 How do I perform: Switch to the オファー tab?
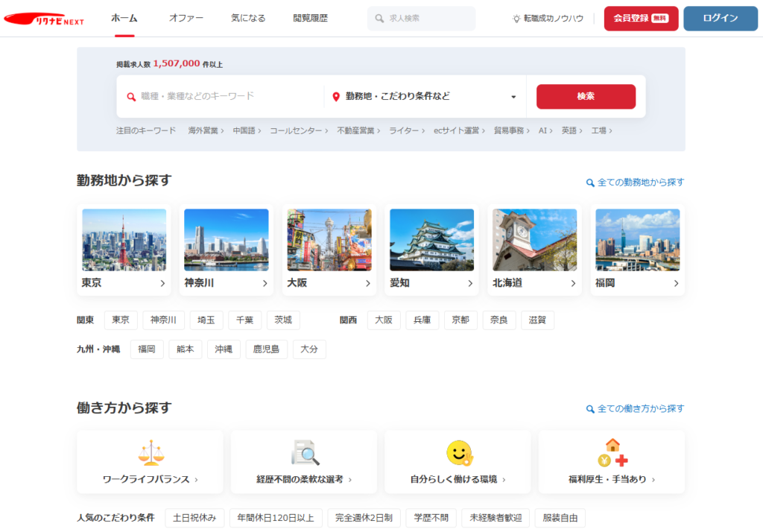186,18
